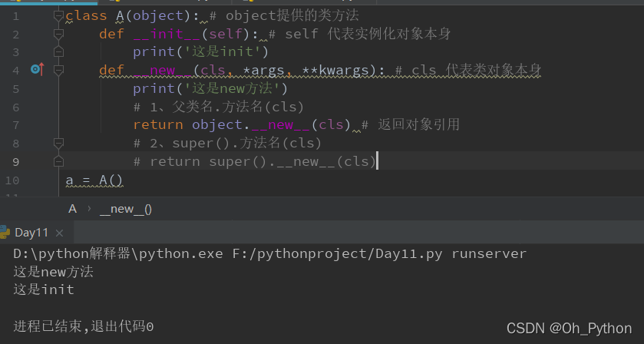Toggle the comment fold marker on line 8
This screenshot has width=644, height=344.
click(x=59, y=143)
